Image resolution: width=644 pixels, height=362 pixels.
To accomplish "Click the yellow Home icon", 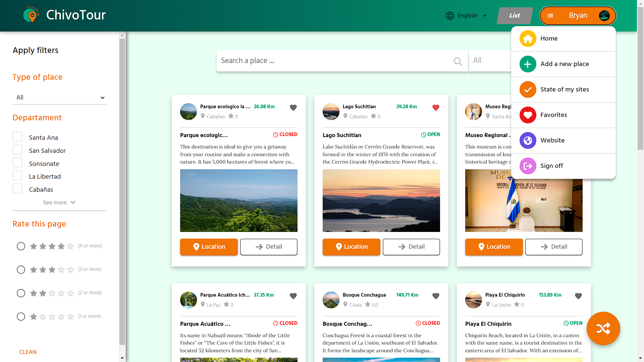I will 528,39.
